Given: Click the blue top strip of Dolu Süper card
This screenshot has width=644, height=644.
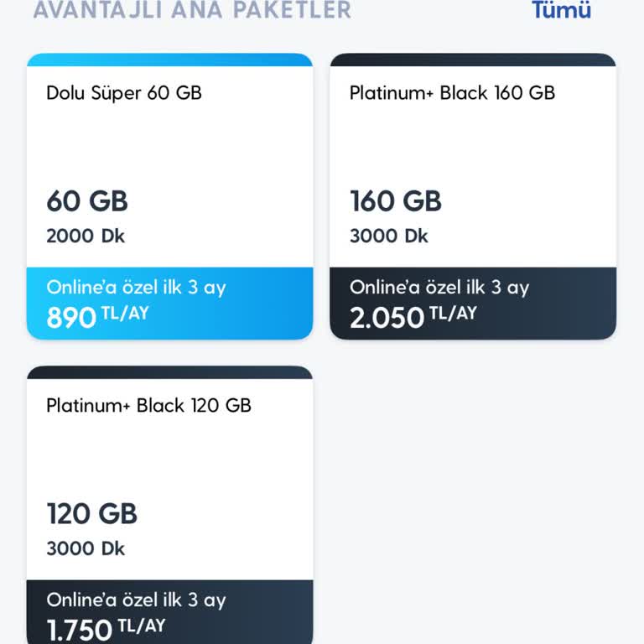Looking at the screenshot, I should tap(169, 60).
